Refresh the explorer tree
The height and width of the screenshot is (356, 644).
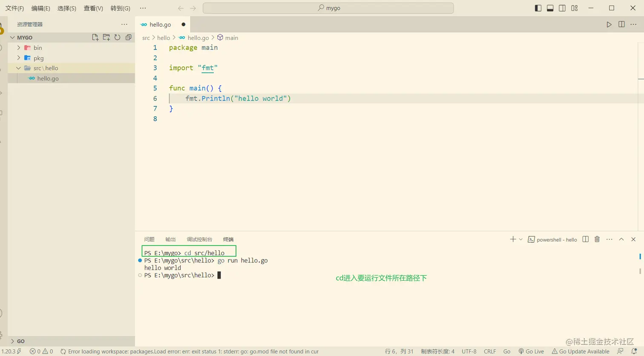click(x=118, y=37)
